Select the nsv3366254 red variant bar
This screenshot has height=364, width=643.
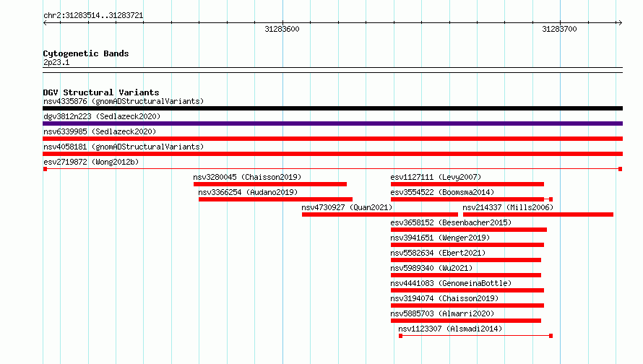[275, 199]
